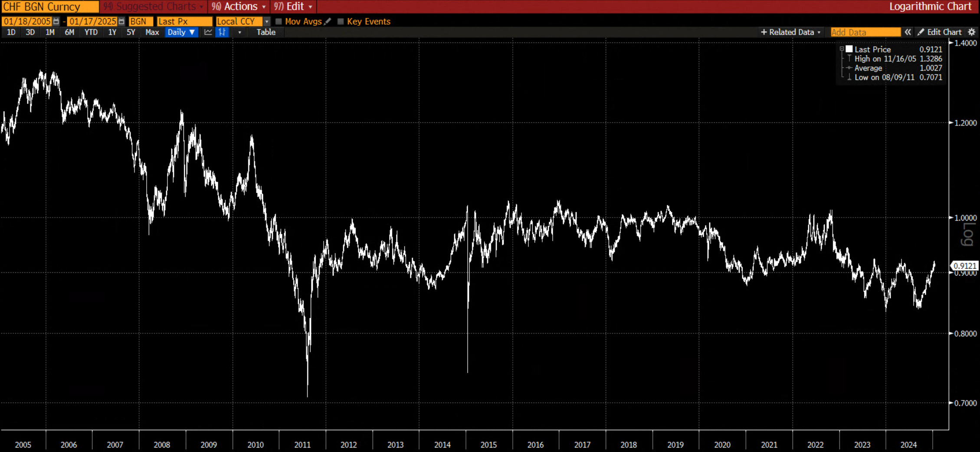Image resolution: width=980 pixels, height=452 pixels.
Task: Select the YTD time range
Action: point(91,32)
